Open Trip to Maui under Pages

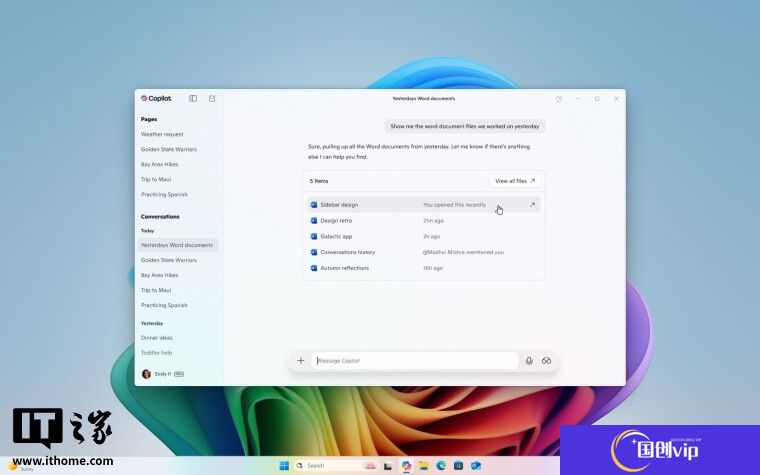(x=156, y=179)
